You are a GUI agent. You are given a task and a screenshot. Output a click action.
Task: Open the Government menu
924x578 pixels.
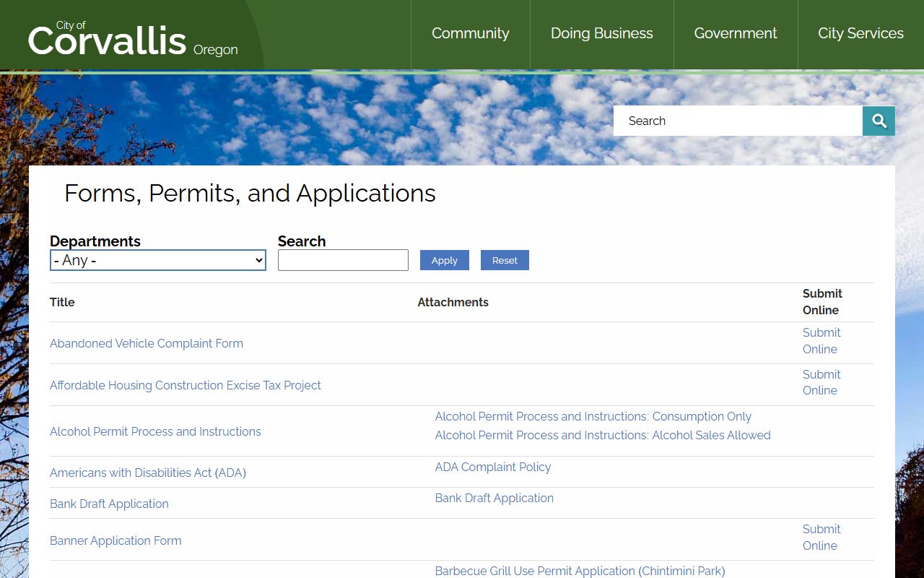tap(736, 33)
